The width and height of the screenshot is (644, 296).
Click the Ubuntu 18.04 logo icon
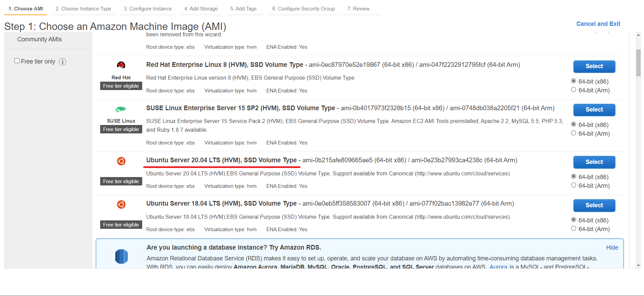121,205
